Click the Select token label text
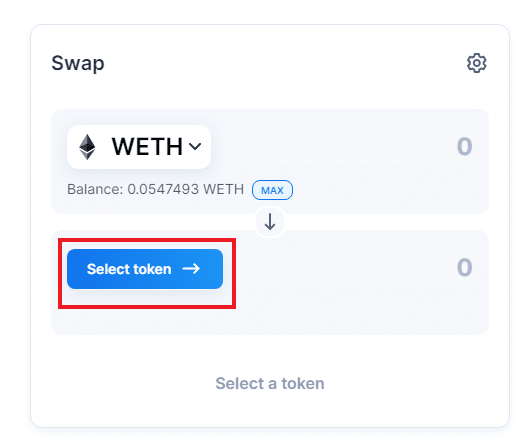The width and height of the screenshot is (523, 443). click(129, 269)
